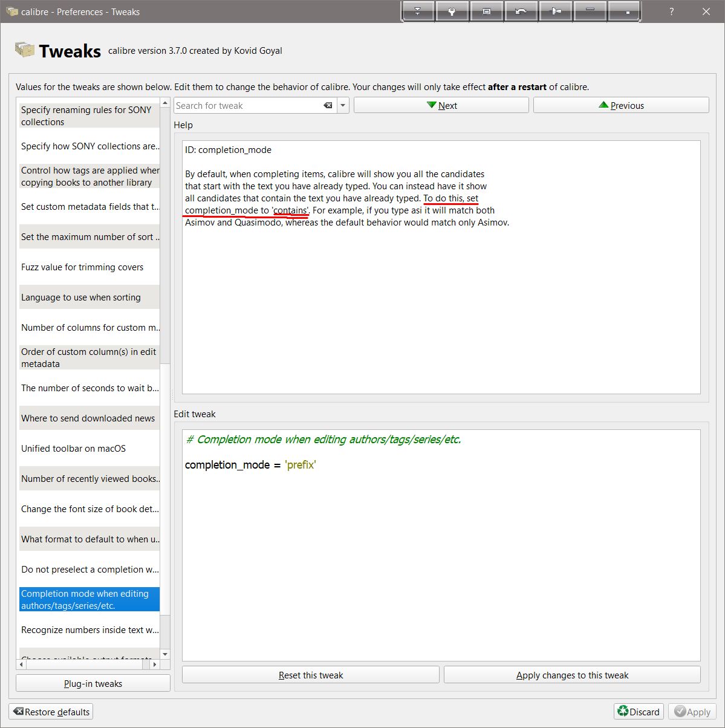Click the rectangle window icon in title bar toolbar

tap(486, 11)
